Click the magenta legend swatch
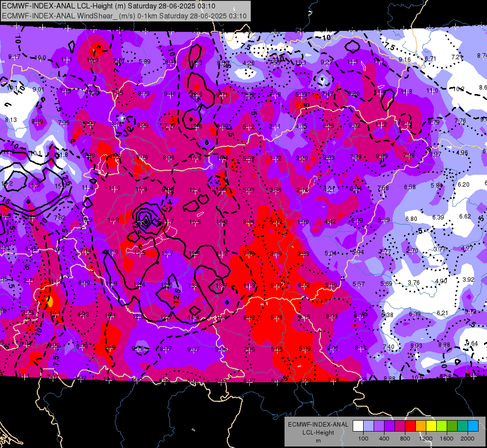 coord(400,426)
